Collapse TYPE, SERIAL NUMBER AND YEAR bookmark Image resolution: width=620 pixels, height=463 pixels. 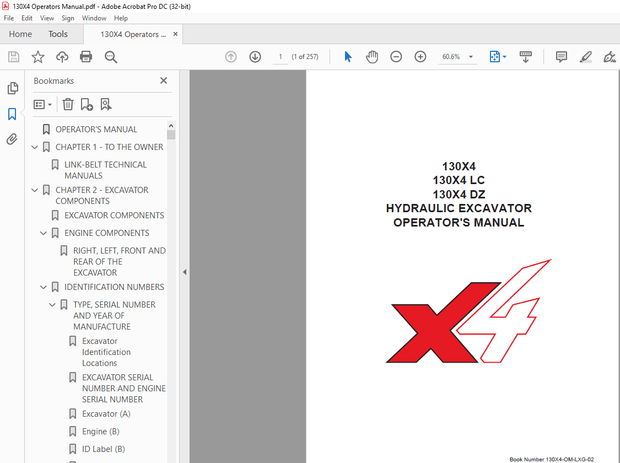point(52,304)
